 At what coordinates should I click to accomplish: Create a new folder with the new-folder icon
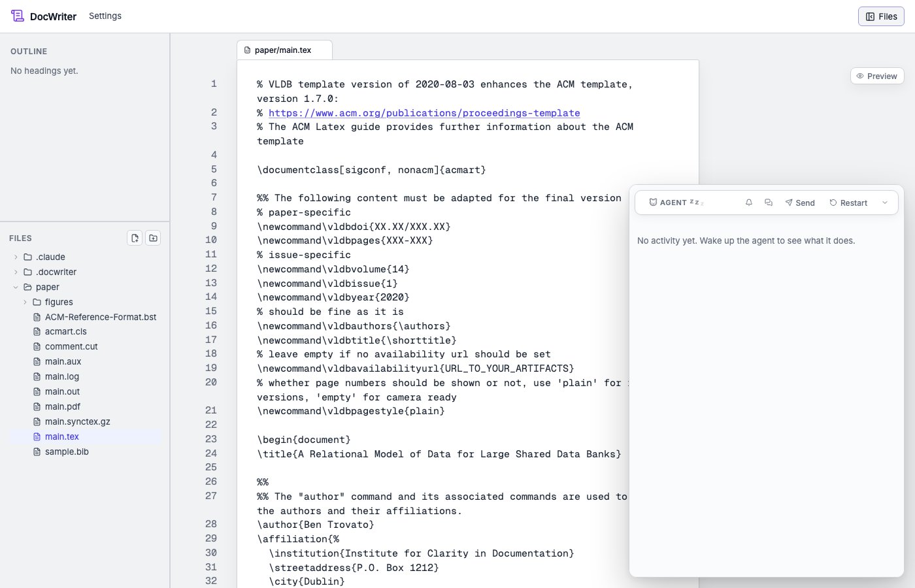(x=153, y=238)
